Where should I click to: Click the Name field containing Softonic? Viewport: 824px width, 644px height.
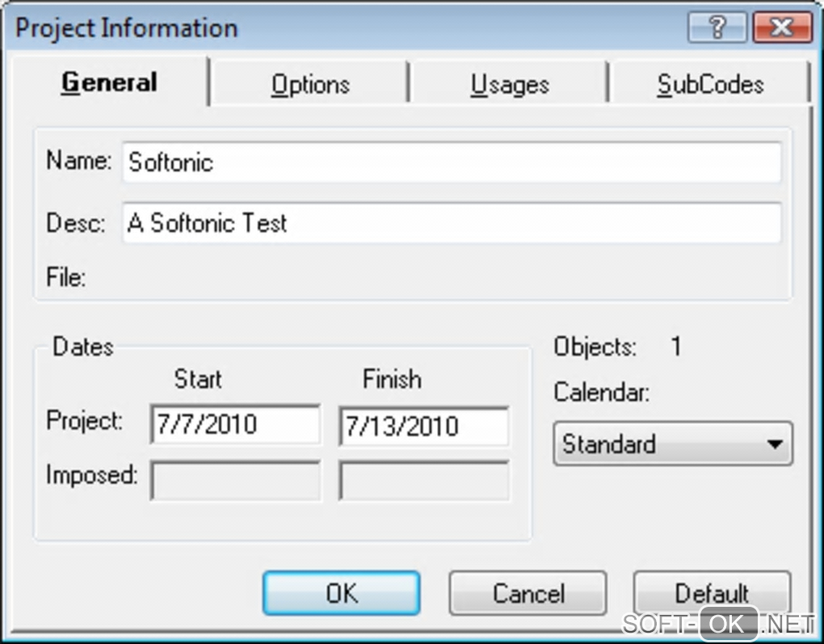pos(452,162)
